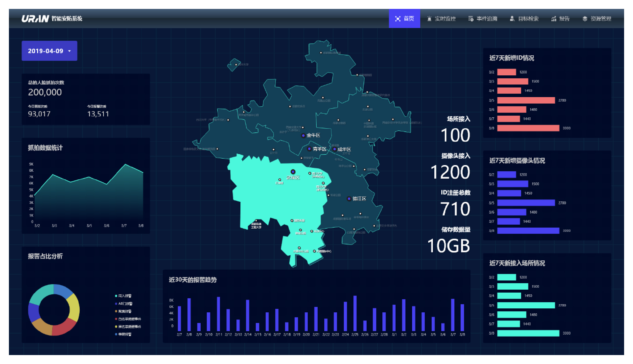633x364 pixels.
Task: Click the 目标检索 person search icon
Action: [x=512, y=19]
